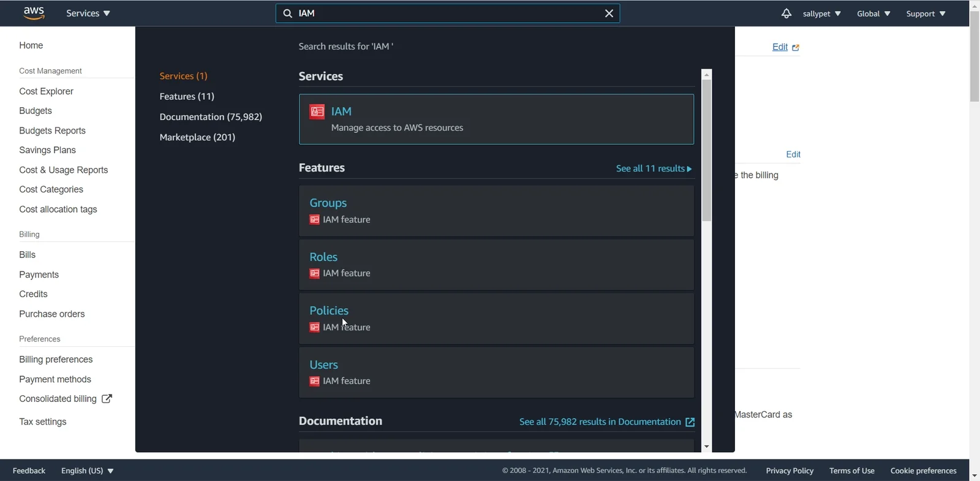See all 11 feature results
Viewport: 980px width, 481px height.
point(654,169)
